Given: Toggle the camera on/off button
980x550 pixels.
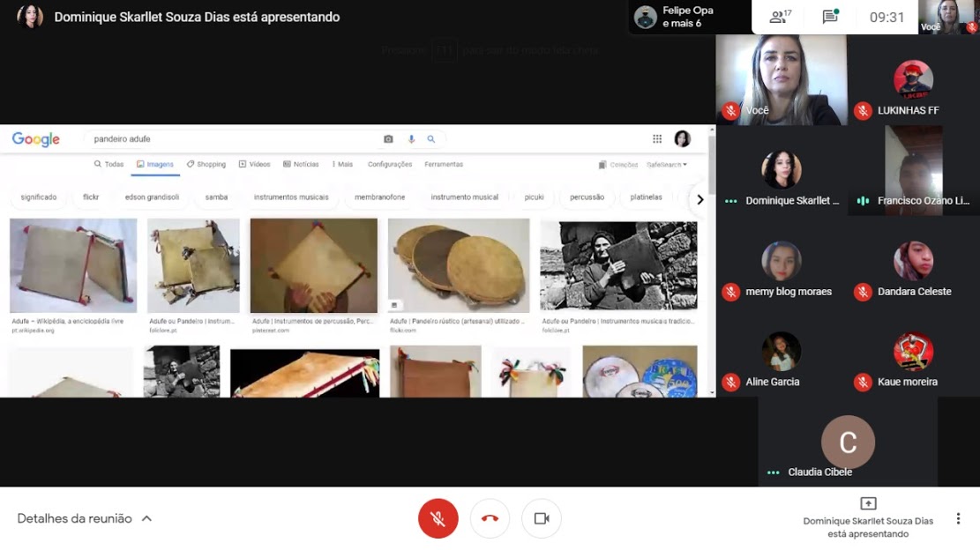Looking at the screenshot, I should 542,518.
